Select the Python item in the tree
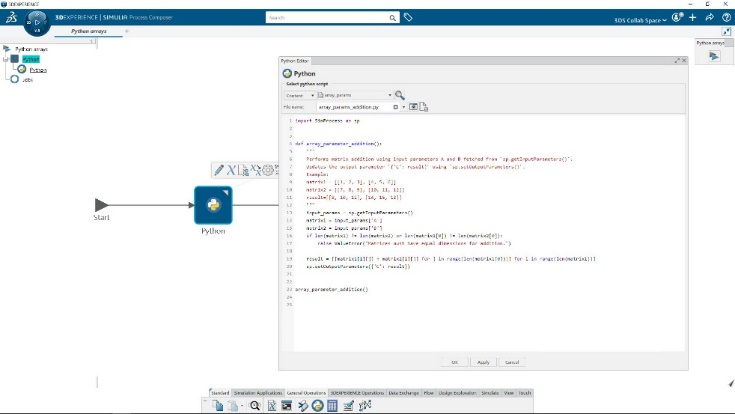Viewport: 735px width, 414px height. 37,69
